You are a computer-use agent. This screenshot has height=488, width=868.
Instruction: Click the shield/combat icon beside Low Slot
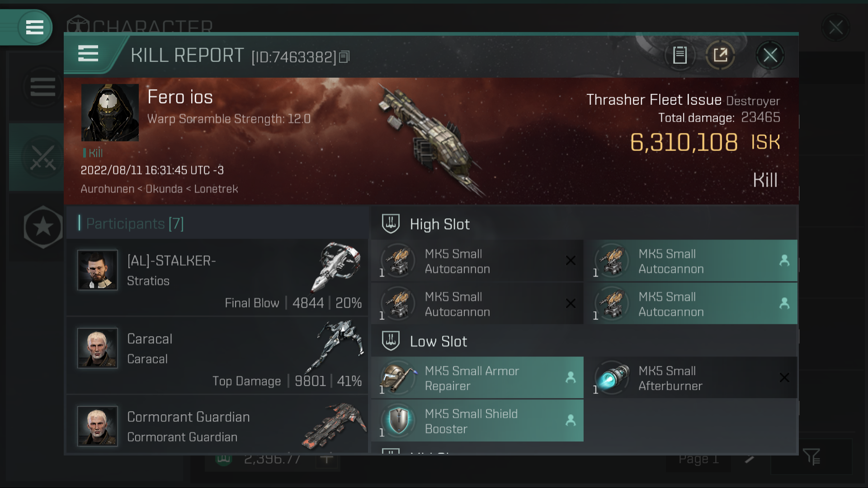click(391, 342)
